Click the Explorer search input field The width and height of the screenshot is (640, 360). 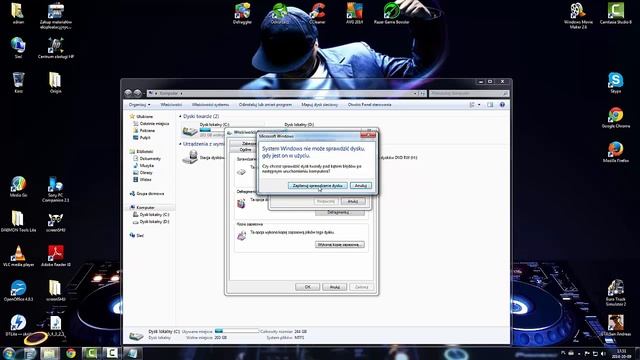pos(469,93)
